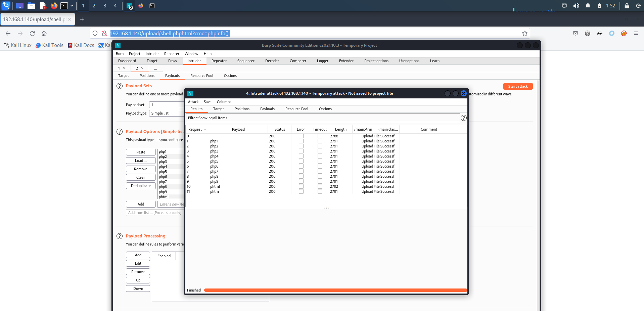Open the help icon beside the results filter bar
This screenshot has width=644, height=311.
(464, 118)
